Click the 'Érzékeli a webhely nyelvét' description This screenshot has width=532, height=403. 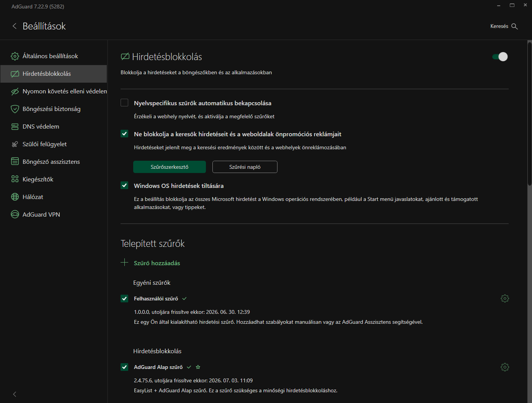(x=204, y=116)
